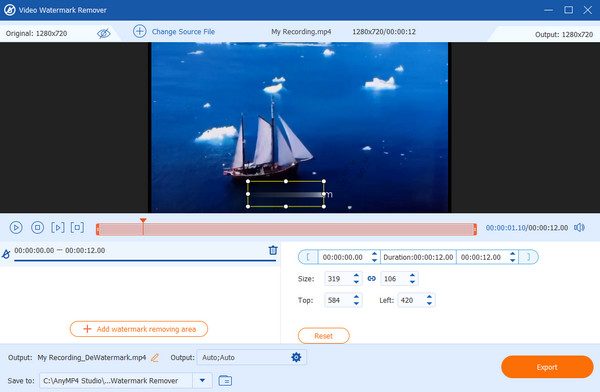
Task: Click the right trim handle of timeline
Action: pos(475,230)
